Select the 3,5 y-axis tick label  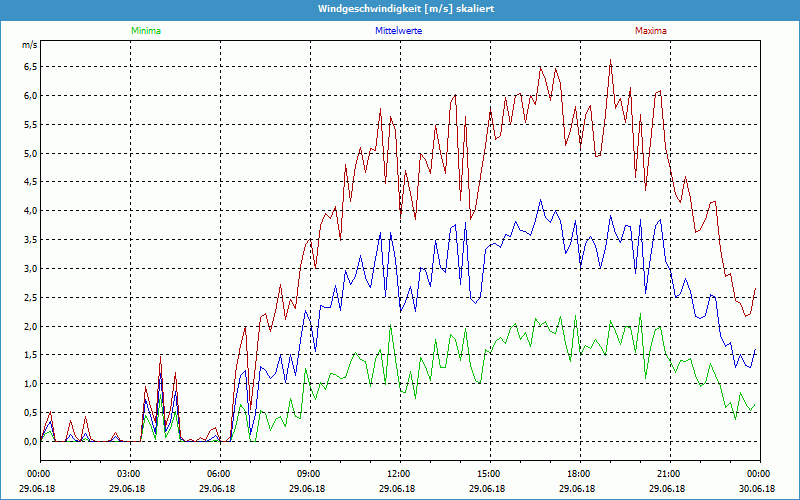point(30,240)
